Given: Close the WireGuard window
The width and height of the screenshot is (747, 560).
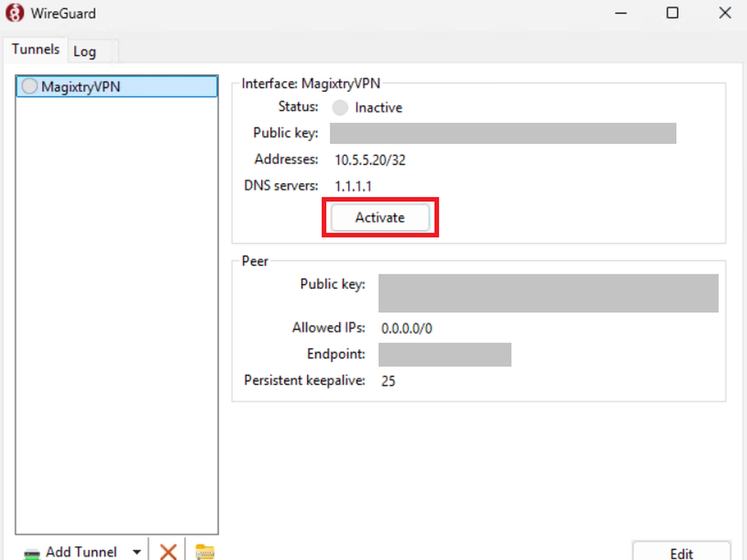Looking at the screenshot, I should point(725,13).
